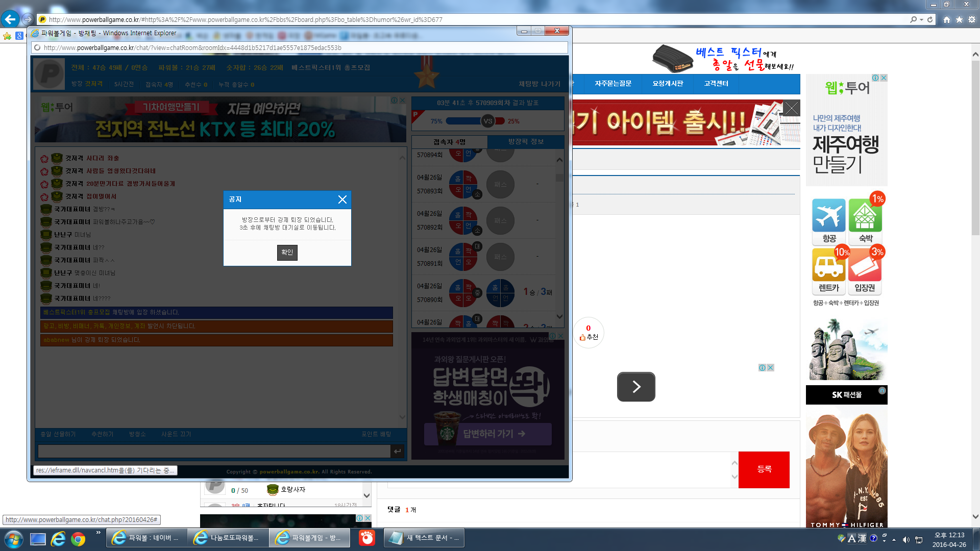Click the next arrow button in the ad
The width and height of the screenshot is (980, 551).
tap(636, 387)
